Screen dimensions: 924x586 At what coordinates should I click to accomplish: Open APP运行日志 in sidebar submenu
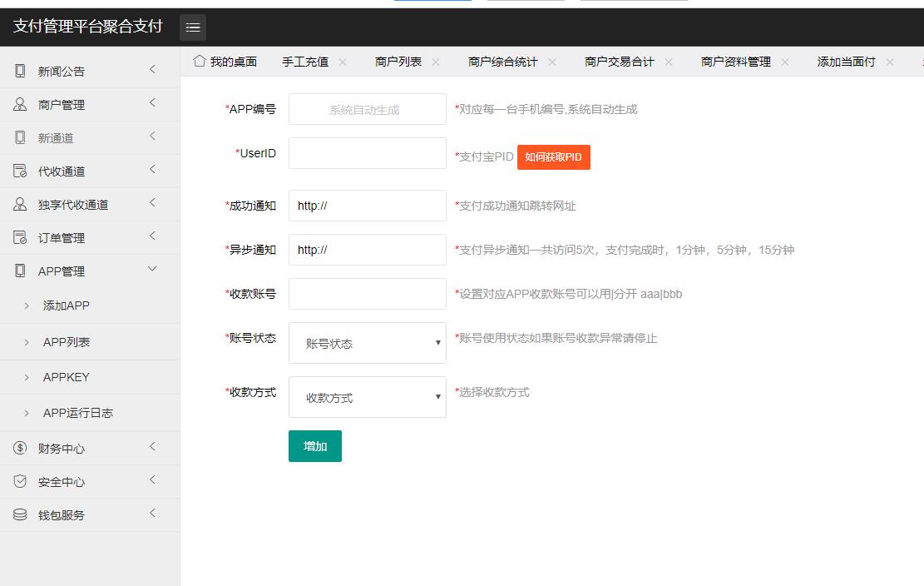pyautogui.click(x=77, y=413)
